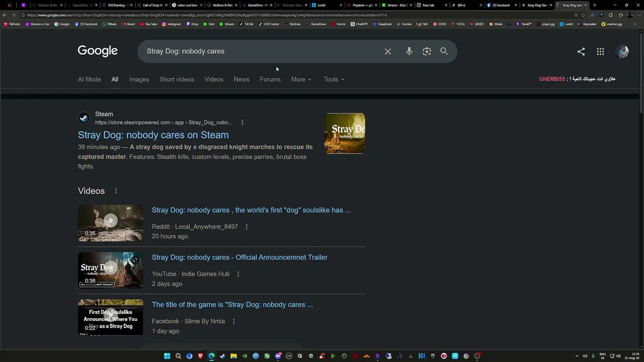Open the 'Stray Dog: nobody cares on Steam' link
The height and width of the screenshot is (362, 644).
[153, 135]
